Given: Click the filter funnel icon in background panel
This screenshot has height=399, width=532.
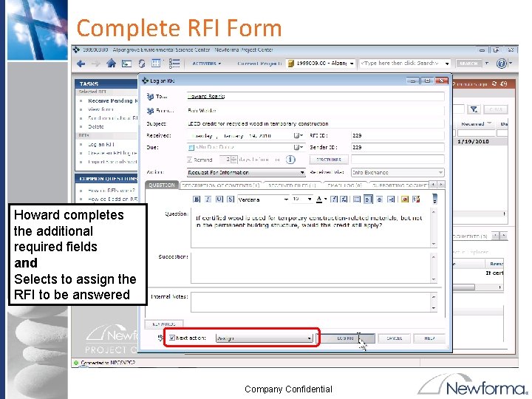Looking at the screenshot, I should 474,109.
